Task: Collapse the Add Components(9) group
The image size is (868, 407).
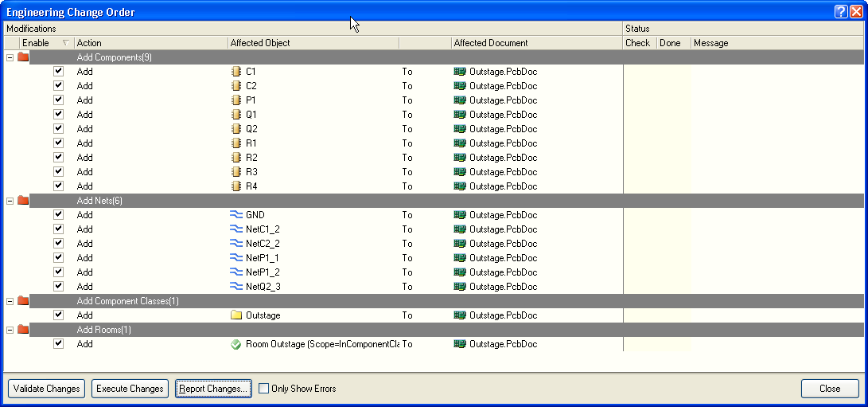Action: tap(10, 57)
